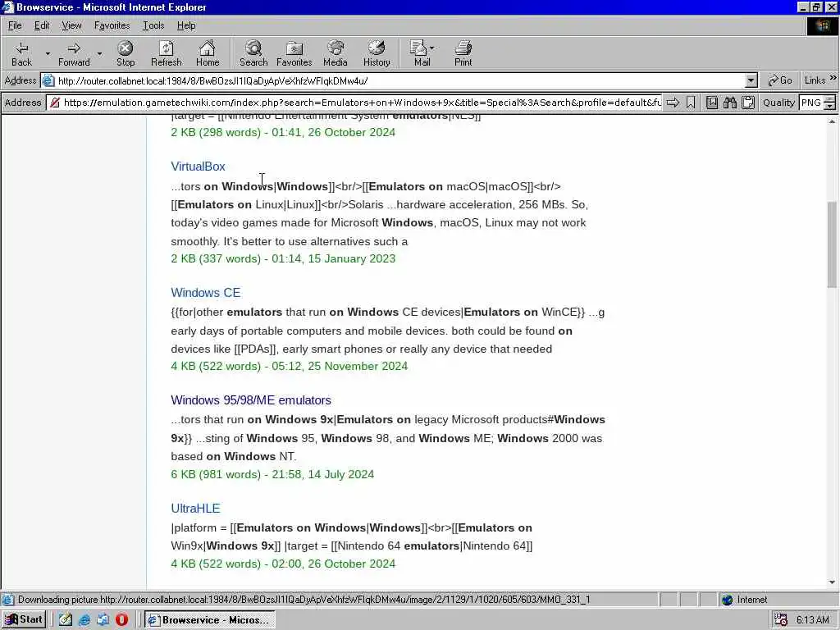The height and width of the screenshot is (630, 840).
Task: Open the Media pane
Action: click(x=336, y=53)
